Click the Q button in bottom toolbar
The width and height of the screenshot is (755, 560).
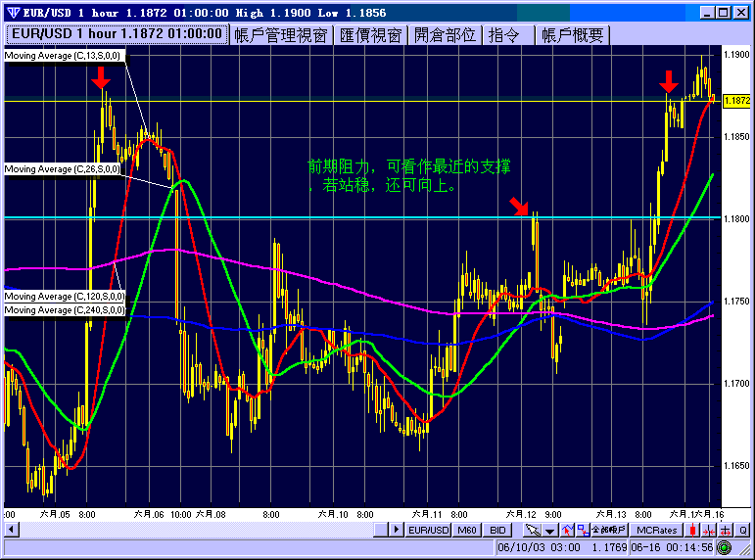(x=743, y=531)
